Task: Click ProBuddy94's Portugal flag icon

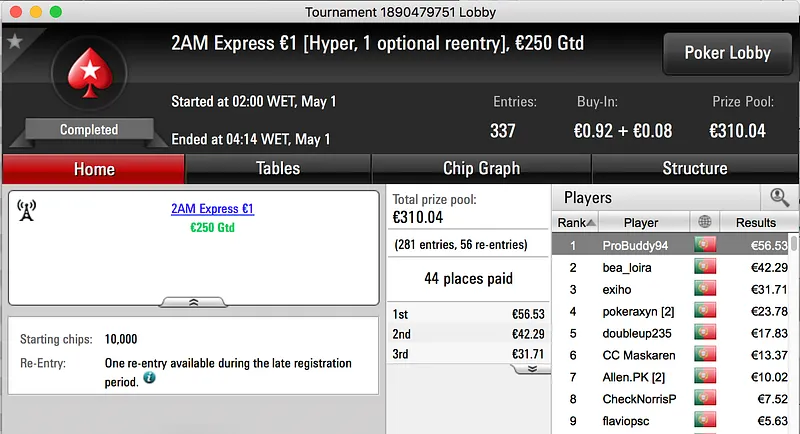Action: tap(704, 245)
